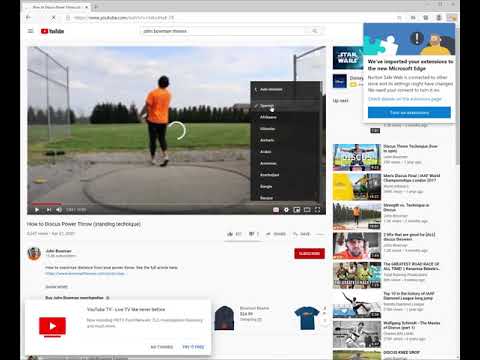
Task: Open the Star Wars ad thumbnail
Action: [348, 58]
